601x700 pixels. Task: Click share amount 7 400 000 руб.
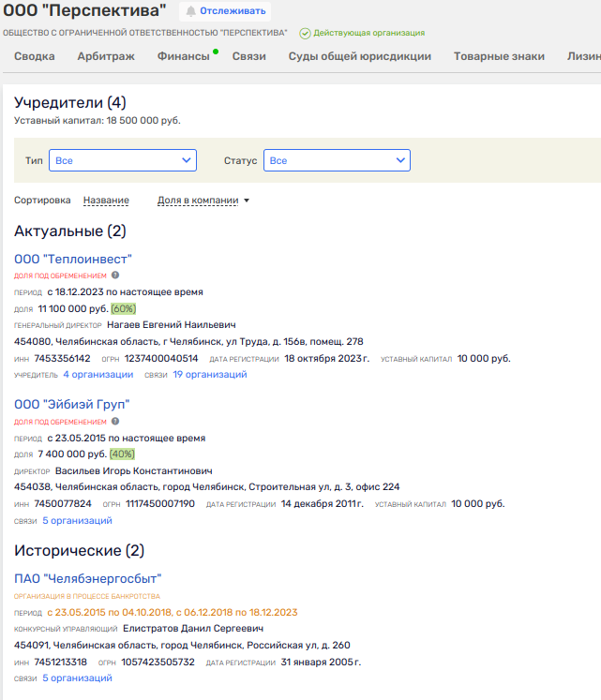point(72,454)
